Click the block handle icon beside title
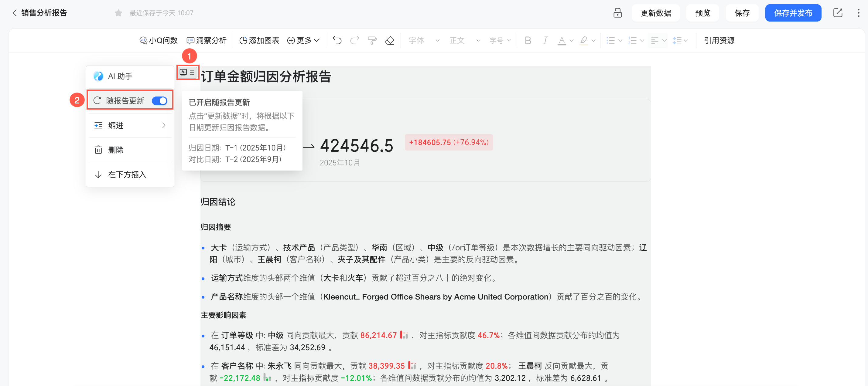 (188, 73)
